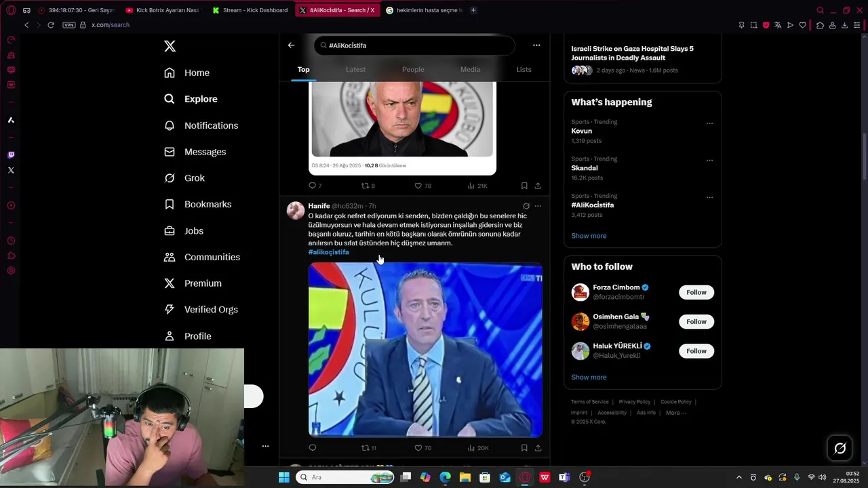Repost Hanife's post with 11 reposts

pyautogui.click(x=368, y=448)
